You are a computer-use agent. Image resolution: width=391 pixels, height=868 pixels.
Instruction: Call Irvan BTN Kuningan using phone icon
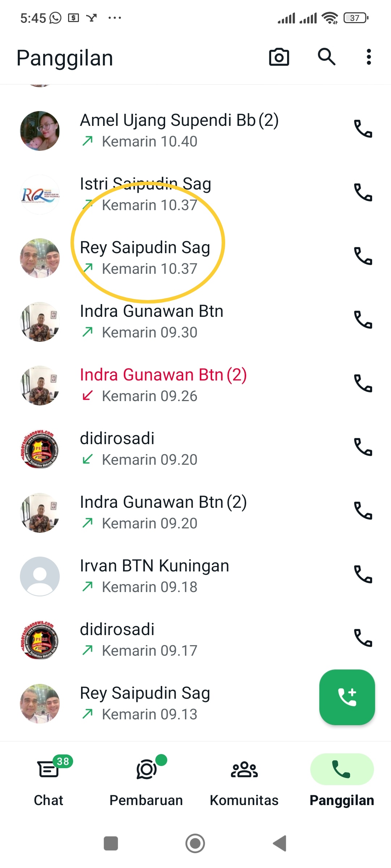tap(363, 575)
